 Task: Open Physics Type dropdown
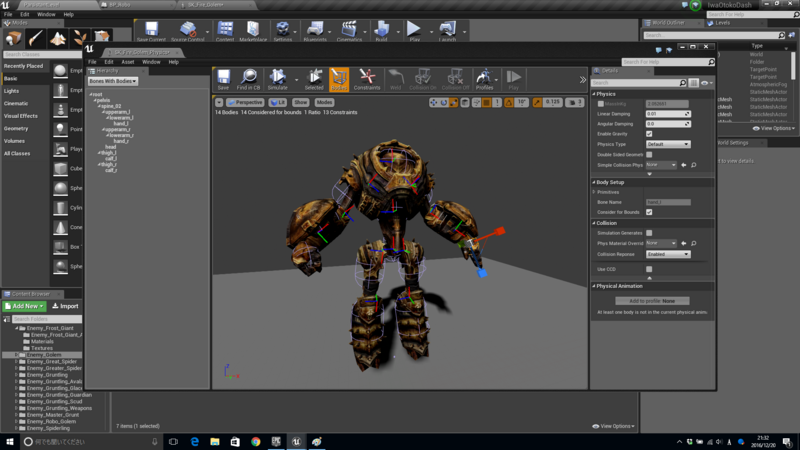click(668, 144)
